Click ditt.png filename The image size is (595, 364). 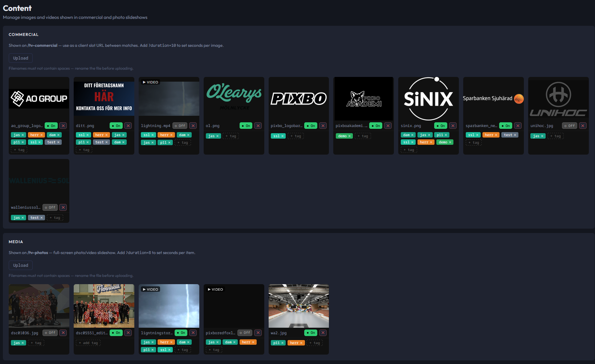click(x=85, y=126)
